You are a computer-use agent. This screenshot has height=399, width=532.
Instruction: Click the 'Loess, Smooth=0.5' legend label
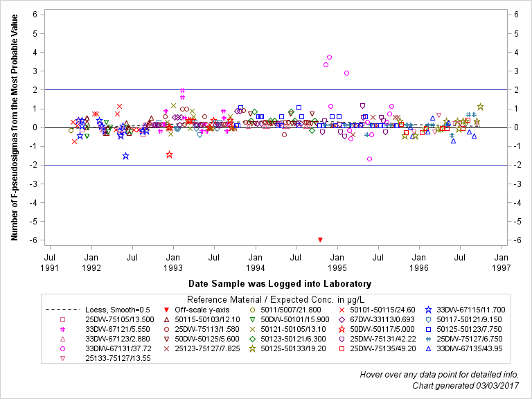[117, 310]
